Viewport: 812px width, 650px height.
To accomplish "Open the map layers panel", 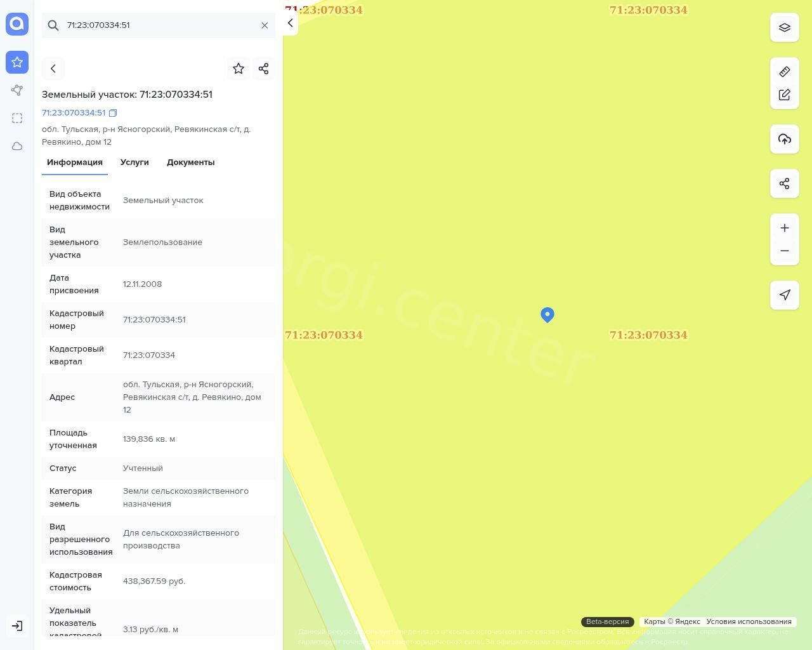I will coord(785,27).
